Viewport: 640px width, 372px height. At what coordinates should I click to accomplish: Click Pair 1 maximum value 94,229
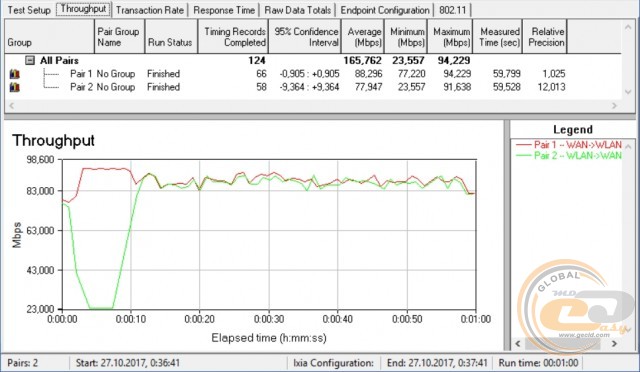click(457, 74)
